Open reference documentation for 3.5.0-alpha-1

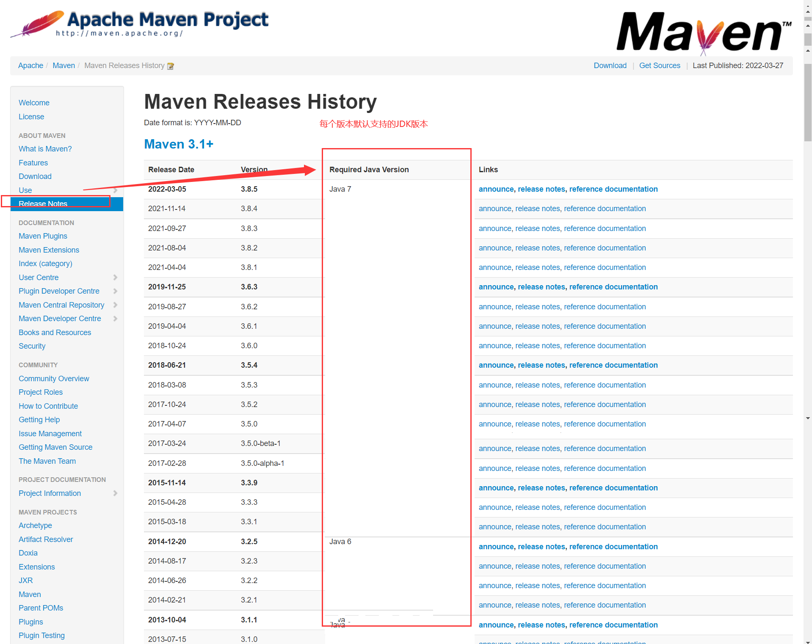point(605,468)
